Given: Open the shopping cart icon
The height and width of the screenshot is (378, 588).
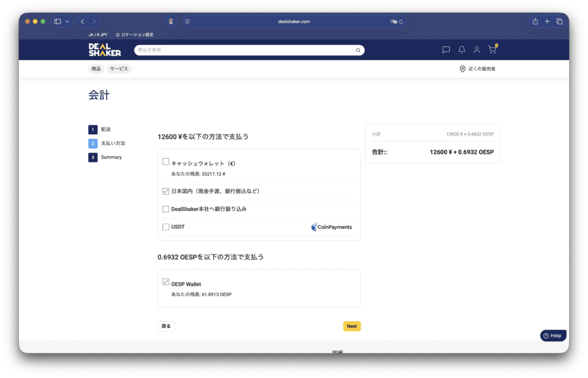Looking at the screenshot, I should click(492, 50).
